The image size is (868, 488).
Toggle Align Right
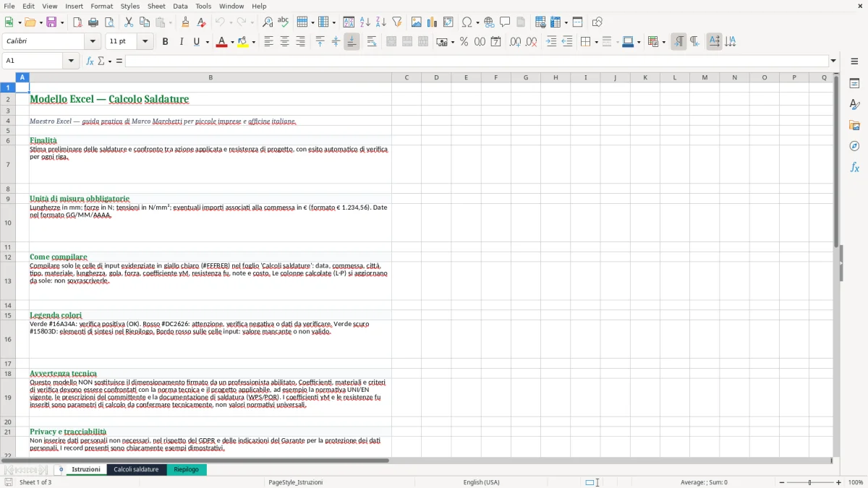[300, 42]
